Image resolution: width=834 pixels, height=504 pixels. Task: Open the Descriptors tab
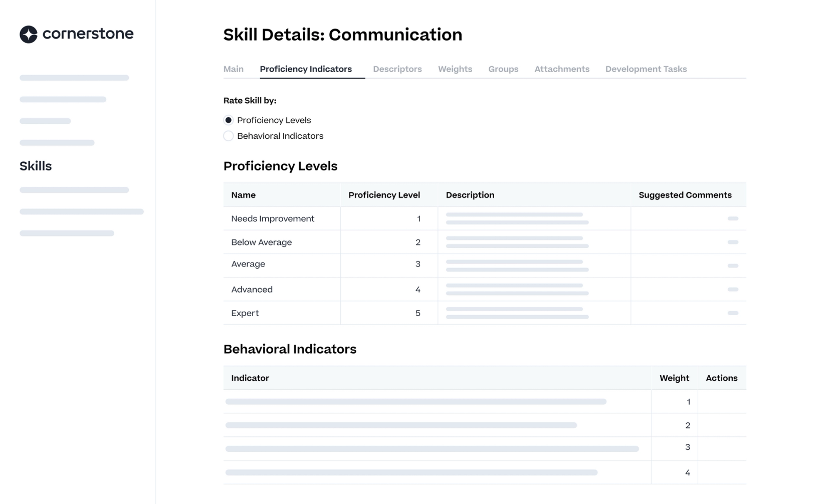[397, 69]
